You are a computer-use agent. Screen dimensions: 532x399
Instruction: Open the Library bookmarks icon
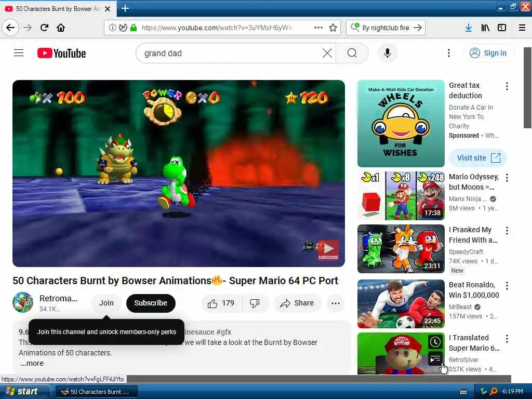(485, 28)
